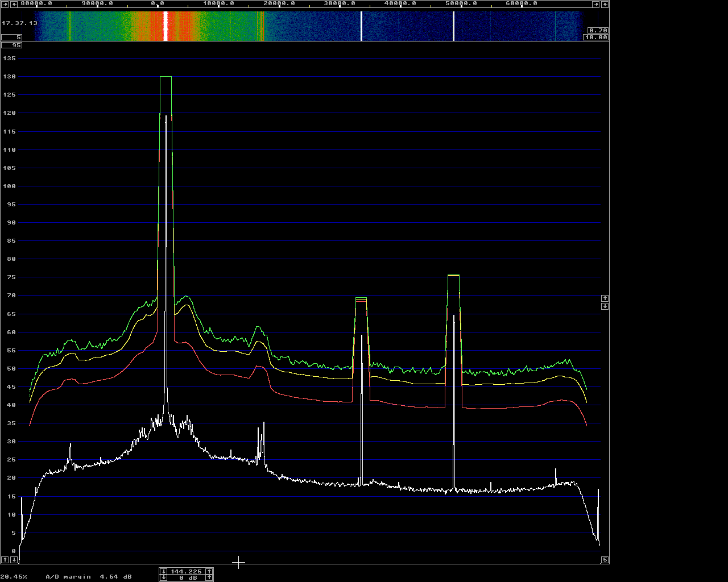
Task: Click the up arrow under the 0 dB axis label
Action: pyautogui.click(x=5, y=560)
